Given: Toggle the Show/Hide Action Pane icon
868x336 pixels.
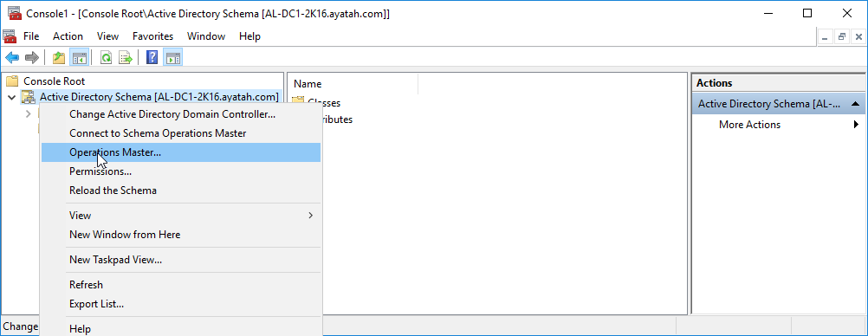Looking at the screenshot, I should click(x=173, y=57).
